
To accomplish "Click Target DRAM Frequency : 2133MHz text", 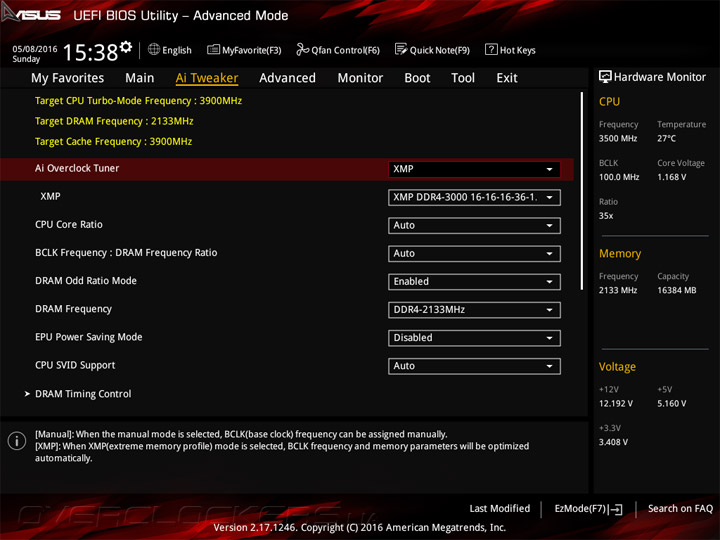I will click(x=114, y=121).
